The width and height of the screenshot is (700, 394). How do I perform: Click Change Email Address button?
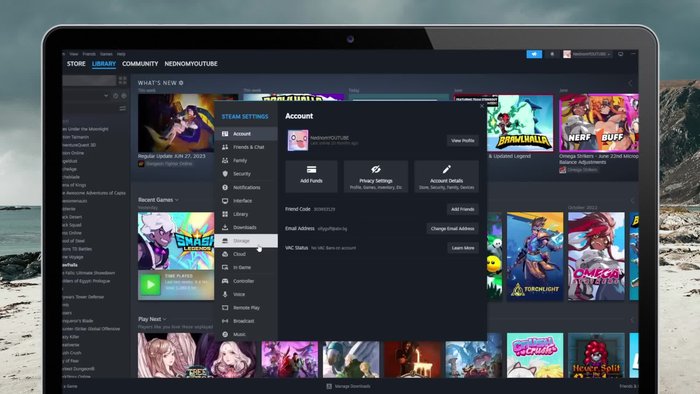(x=452, y=228)
